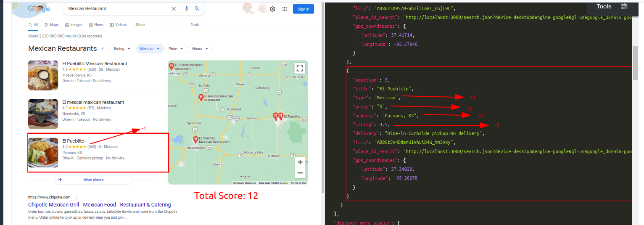644x225 pixels.
Task: Open the Google apps grid icon
Action: (285, 9)
